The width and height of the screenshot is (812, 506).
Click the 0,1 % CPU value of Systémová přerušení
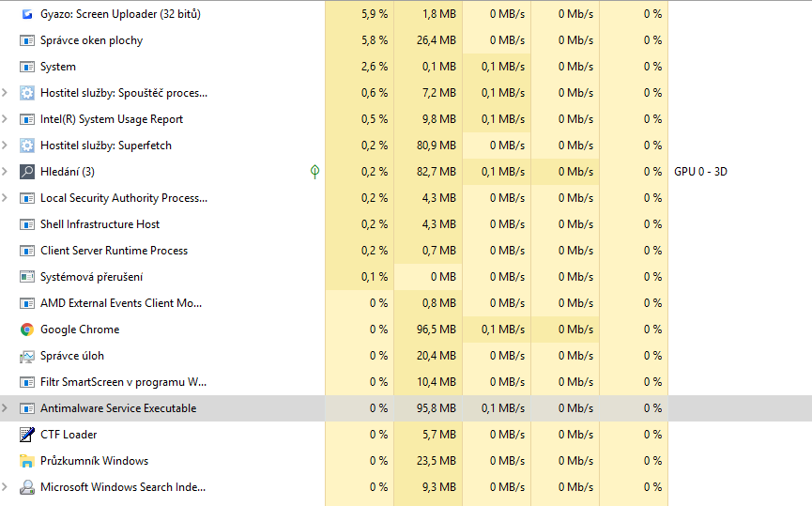click(x=375, y=277)
